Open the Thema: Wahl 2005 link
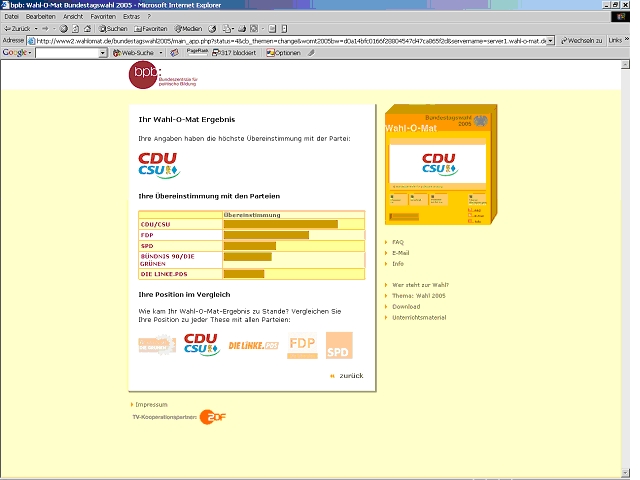This screenshot has width=640, height=480. [x=419, y=296]
